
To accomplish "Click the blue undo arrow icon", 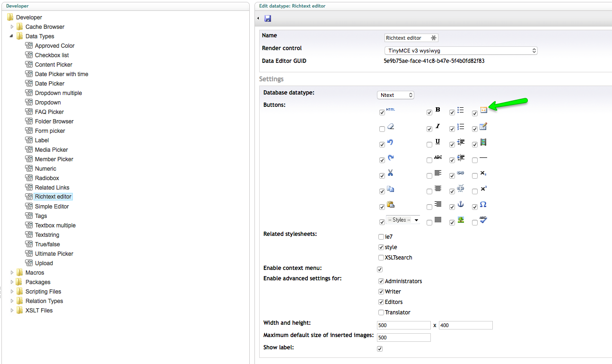I will (x=390, y=142).
